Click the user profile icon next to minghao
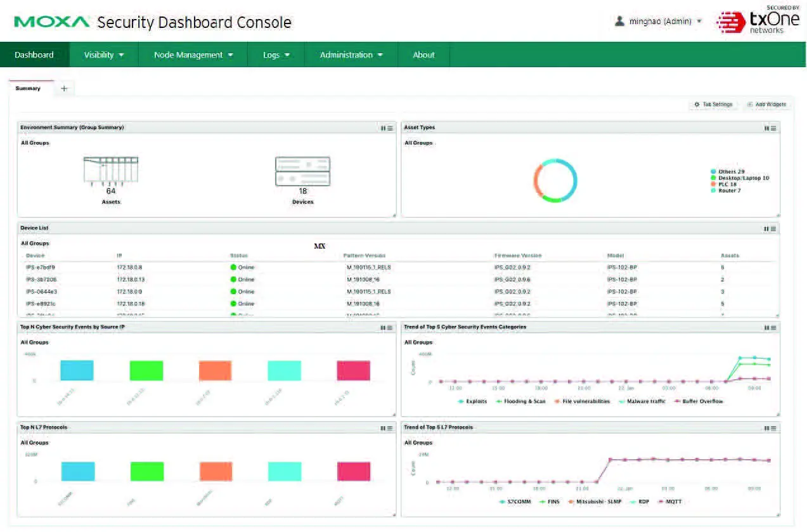807x532 pixels. click(x=618, y=21)
